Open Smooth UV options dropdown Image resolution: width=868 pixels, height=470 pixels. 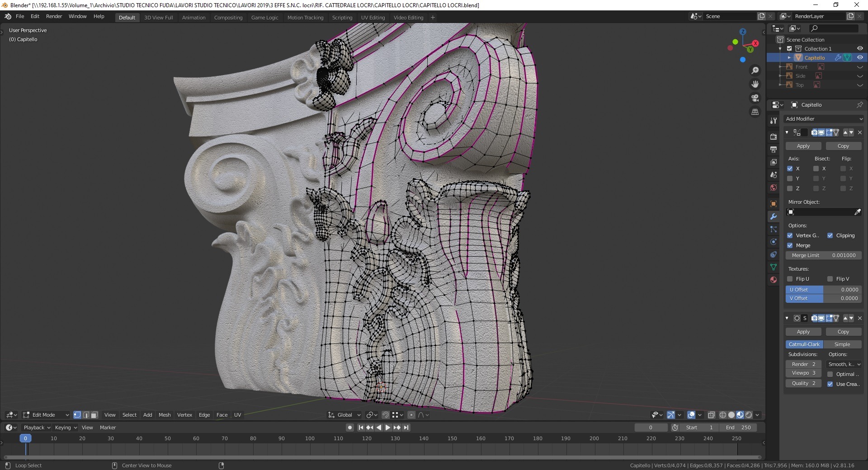coord(844,364)
